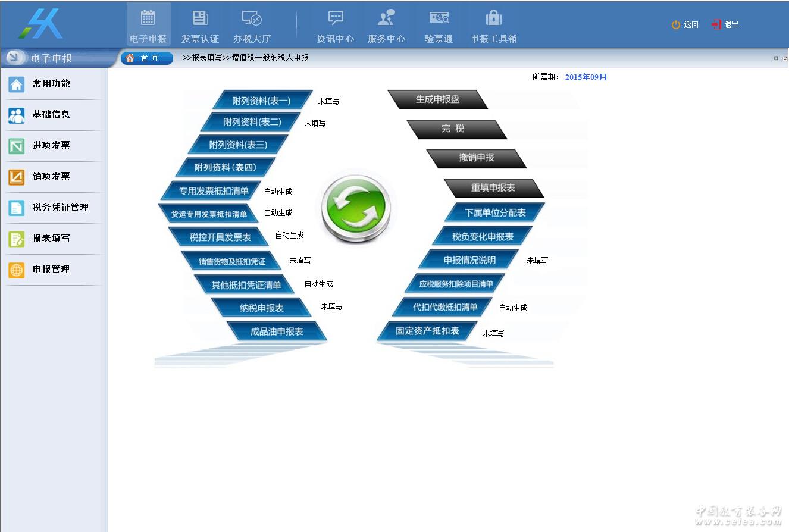This screenshot has width=789, height=532.
Task: Go to the 首页 home tab
Action: 147,58
